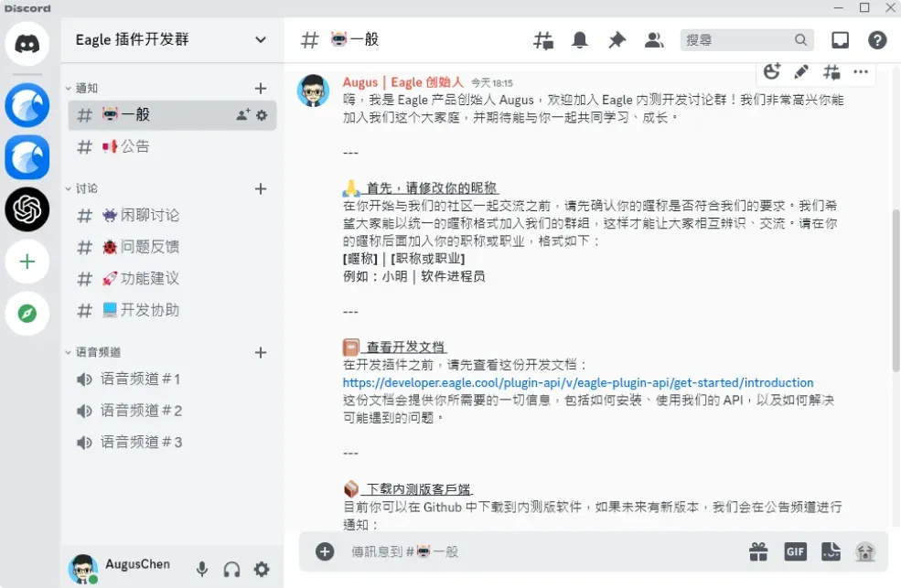Add a server with plus icon
Image resolution: width=901 pixels, height=588 pixels.
tap(27, 262)
